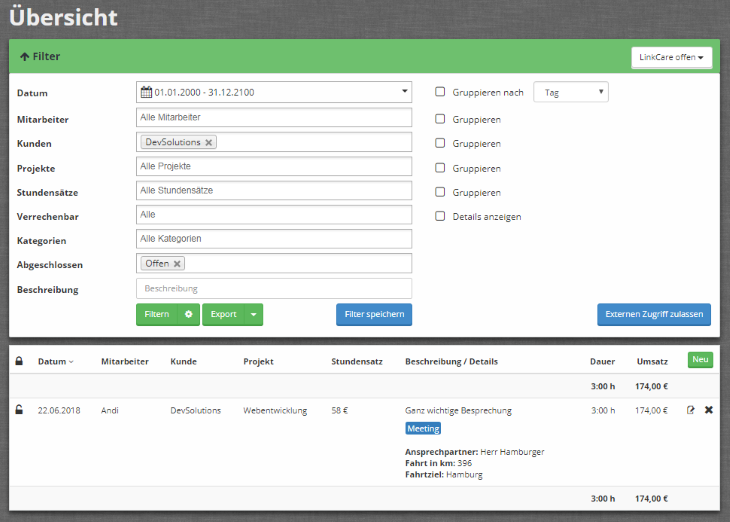Click the gear icon on Filtern button
The width and height of the screenshot is (730, 522).
188,314
